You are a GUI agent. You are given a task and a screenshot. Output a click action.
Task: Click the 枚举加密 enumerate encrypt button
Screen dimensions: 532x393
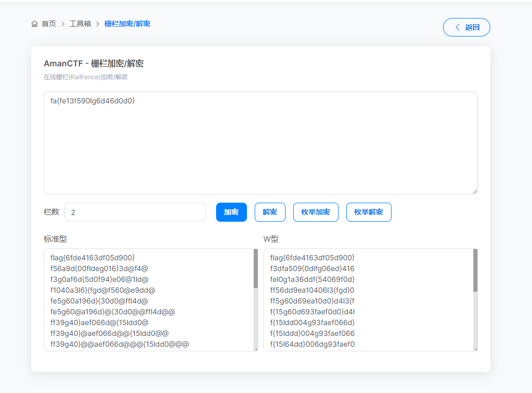tap(315, 212)
